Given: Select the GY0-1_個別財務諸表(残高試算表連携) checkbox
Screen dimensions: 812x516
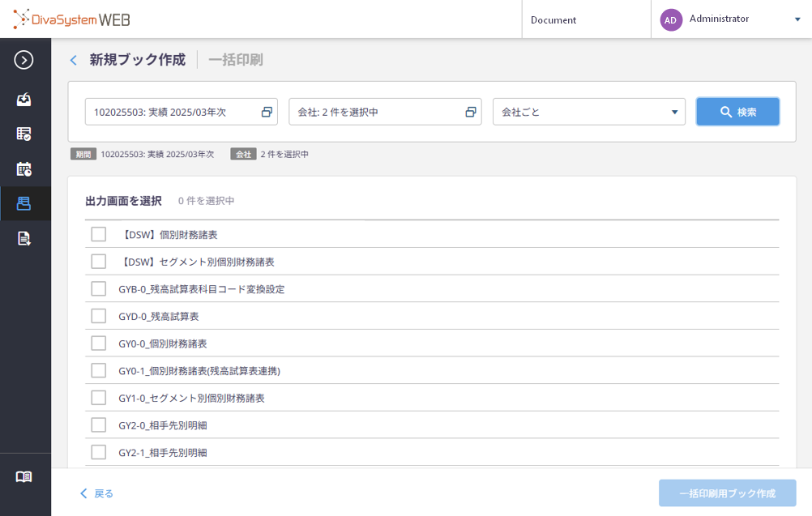Looking at the screenshot, I should pyautogui.click(x=98, y=370).
